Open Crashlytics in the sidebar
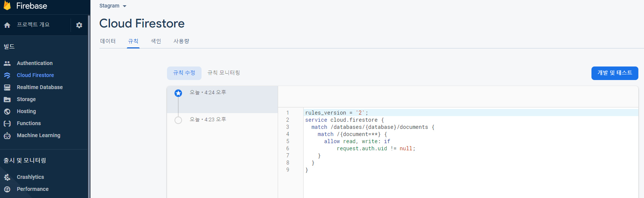 (30, 177)
